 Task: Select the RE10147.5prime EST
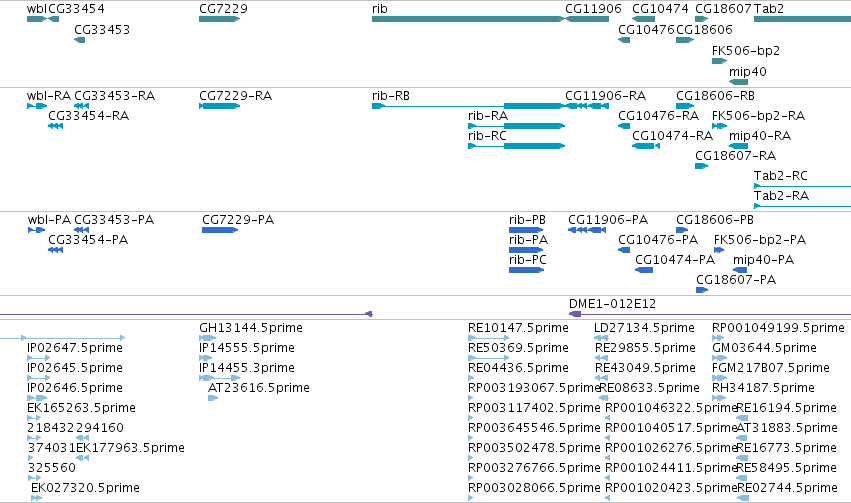[488, 338]
